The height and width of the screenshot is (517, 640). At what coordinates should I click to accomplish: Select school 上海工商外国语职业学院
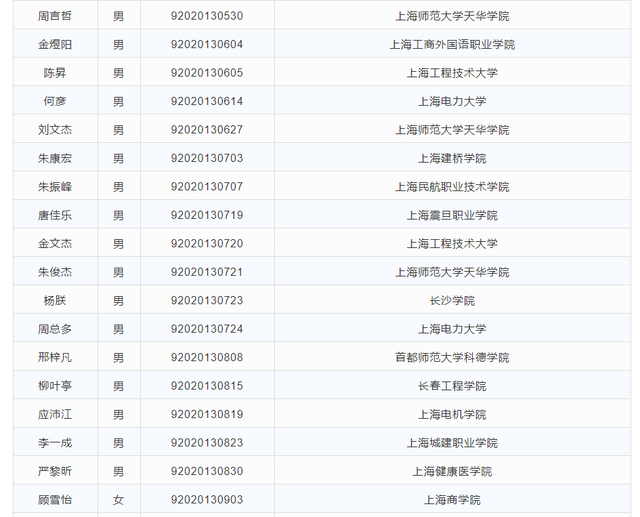click(x=452, y=44)
